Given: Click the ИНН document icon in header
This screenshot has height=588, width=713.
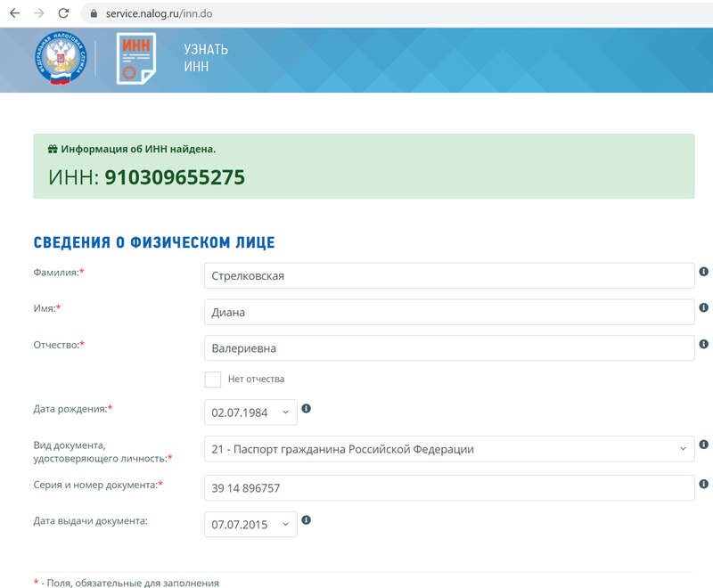Looking at the screenshot, I should (135, 59).
